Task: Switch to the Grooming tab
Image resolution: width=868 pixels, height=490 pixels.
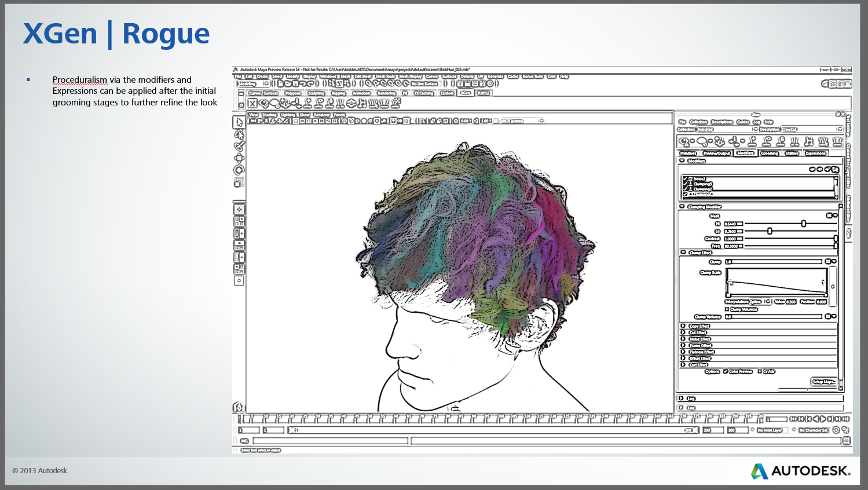Action: click(770, 153)
